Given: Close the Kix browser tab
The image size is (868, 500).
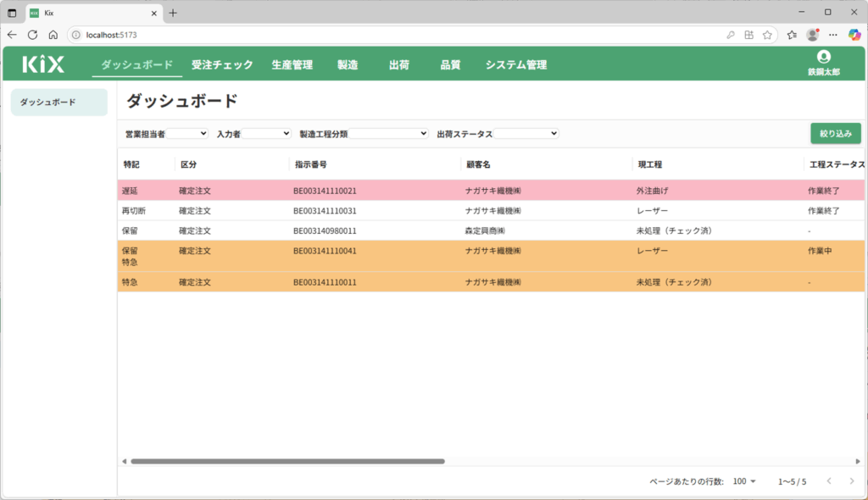Looking at the screenshot, I should pyautogui.click(x=154, y=13).
